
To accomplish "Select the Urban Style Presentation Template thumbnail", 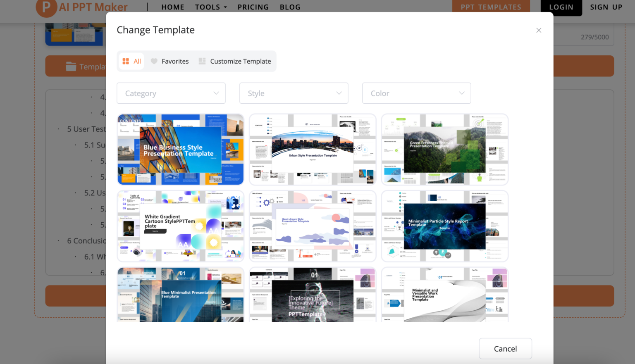I will click(312, 149).
